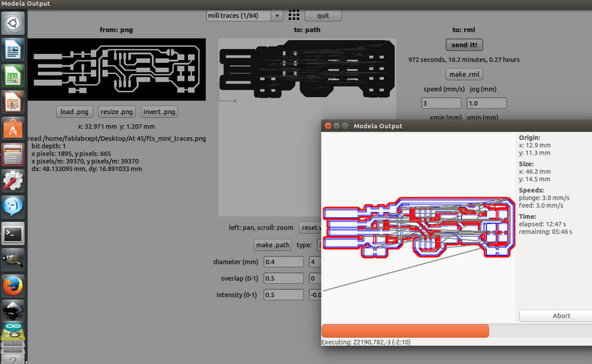
Task: Launch LibreOffice Impress from the dock
Action: 13,102
